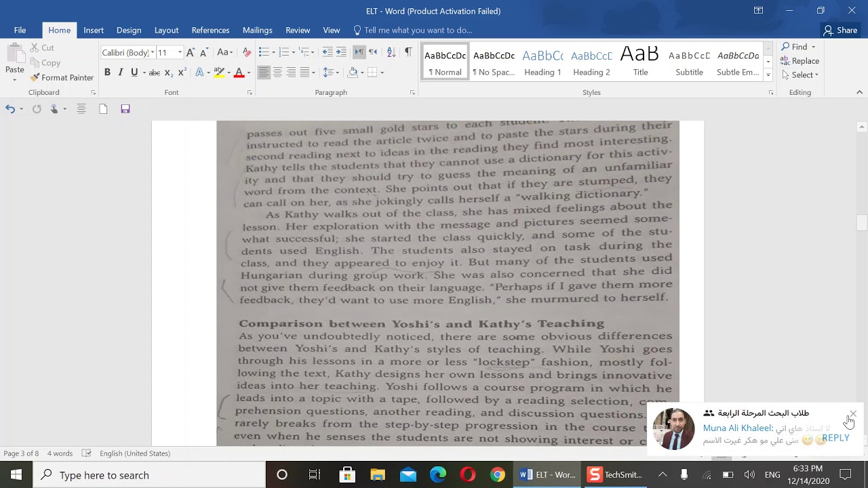Toggle underline formatting
The width and height of the screenshot is (868, 488).
134,73
